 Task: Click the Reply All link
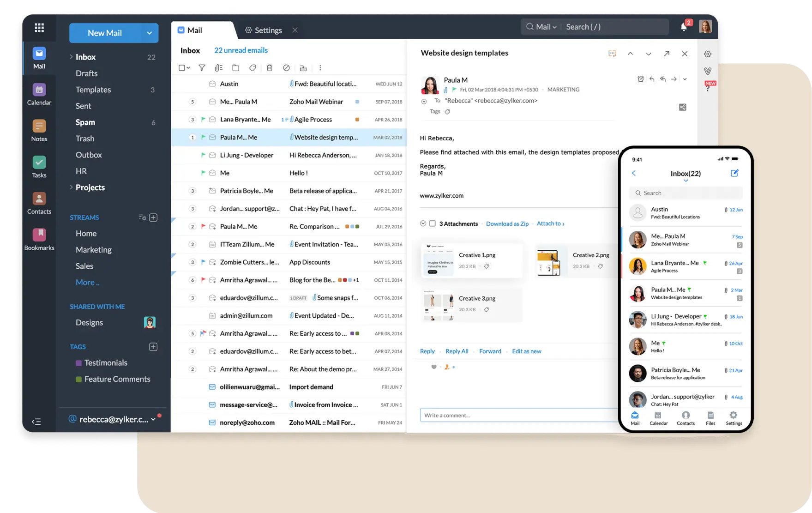coord(457,351)
